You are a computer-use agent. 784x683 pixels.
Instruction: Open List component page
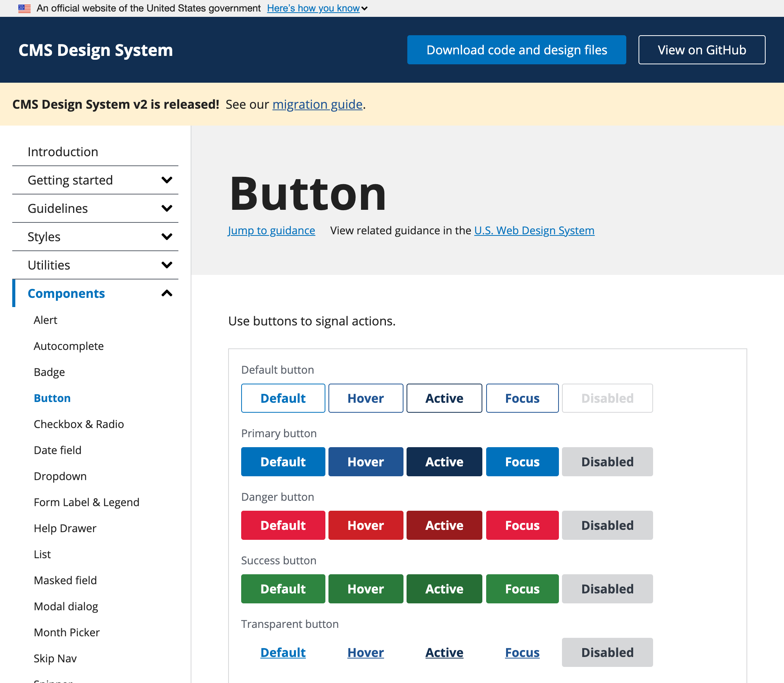point(42,554)
